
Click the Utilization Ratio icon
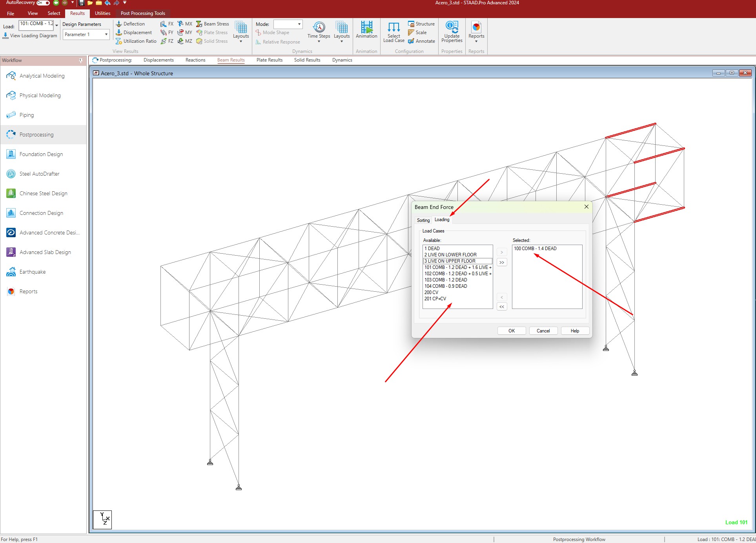click(x=119, y=41)
